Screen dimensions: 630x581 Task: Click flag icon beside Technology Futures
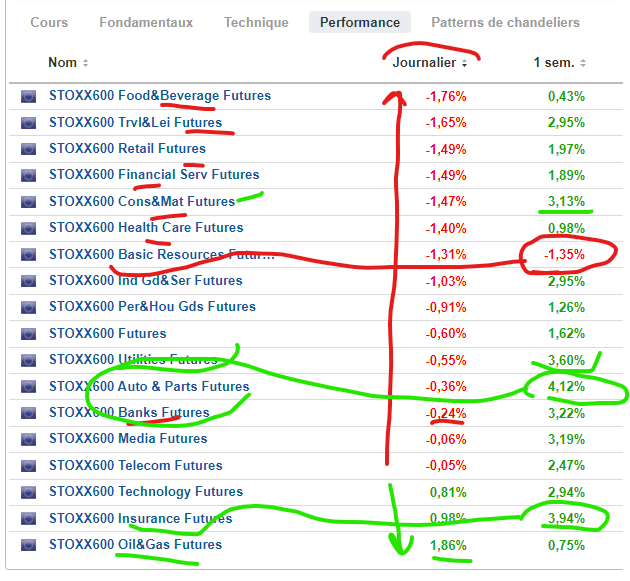(28, 492)
